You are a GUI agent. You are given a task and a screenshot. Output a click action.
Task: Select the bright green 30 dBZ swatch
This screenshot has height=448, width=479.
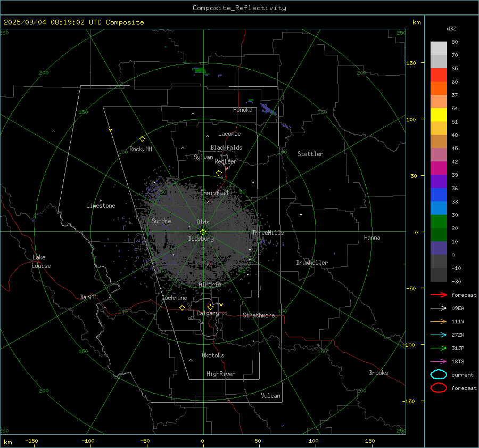(439, 221)
